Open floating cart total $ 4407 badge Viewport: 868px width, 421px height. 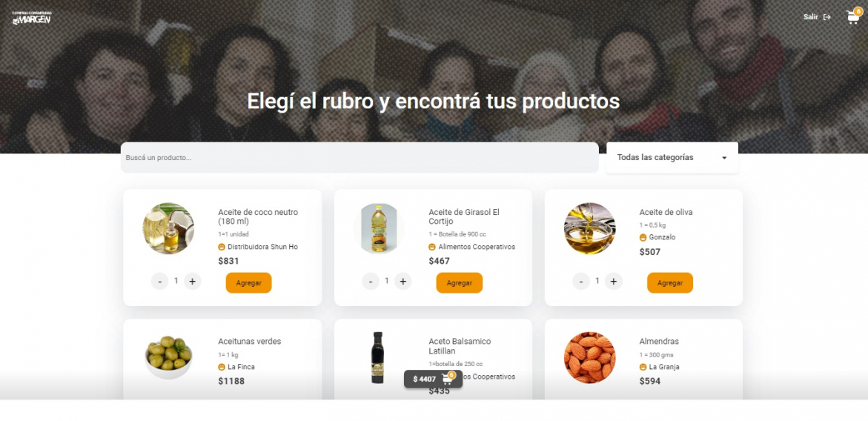pyautogui.click(x=433, y=379)
